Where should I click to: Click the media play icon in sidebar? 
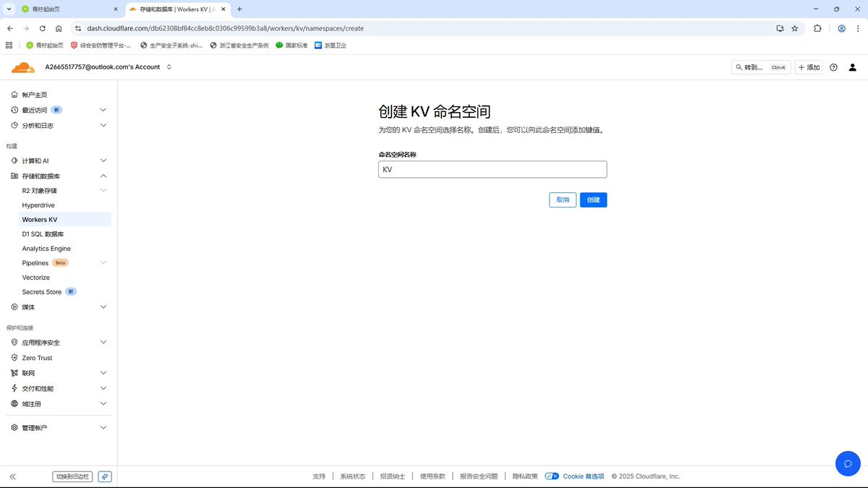(x=14, y=307)
